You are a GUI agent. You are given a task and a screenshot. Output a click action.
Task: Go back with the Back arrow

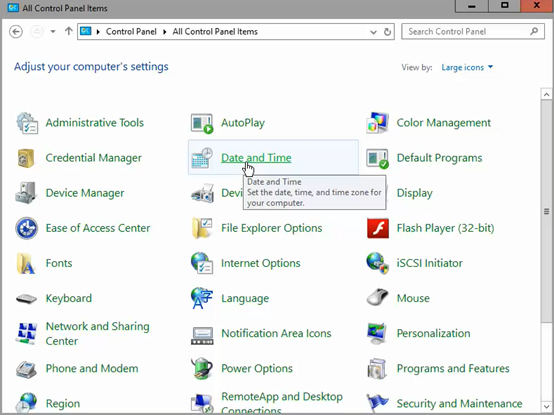tap(16, 31)
